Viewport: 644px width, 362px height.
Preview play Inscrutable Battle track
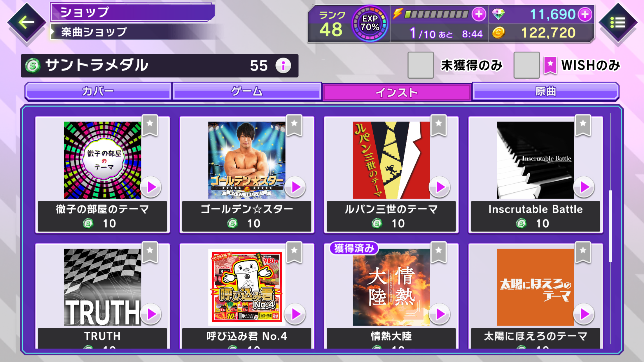pos(584,187)
